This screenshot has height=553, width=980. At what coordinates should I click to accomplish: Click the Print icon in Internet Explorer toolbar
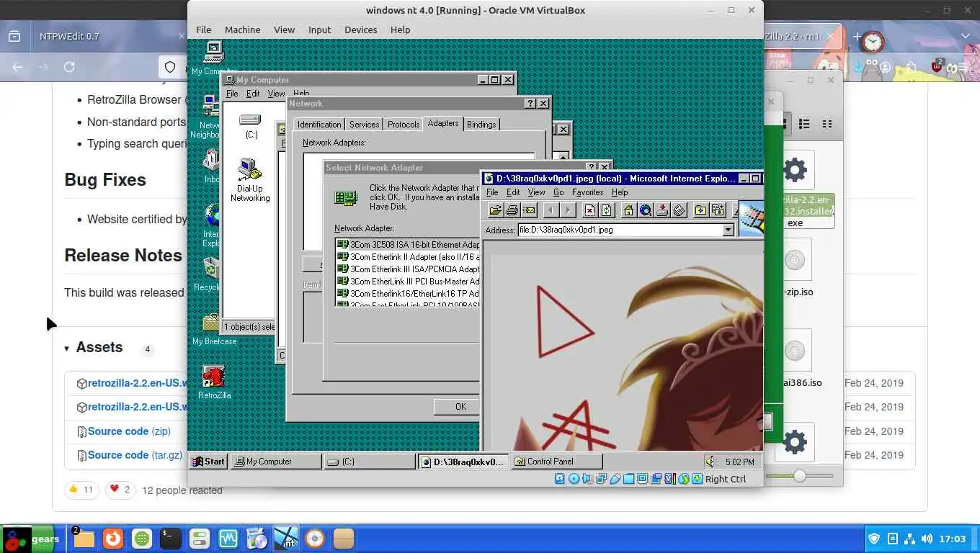click(512, 210)
